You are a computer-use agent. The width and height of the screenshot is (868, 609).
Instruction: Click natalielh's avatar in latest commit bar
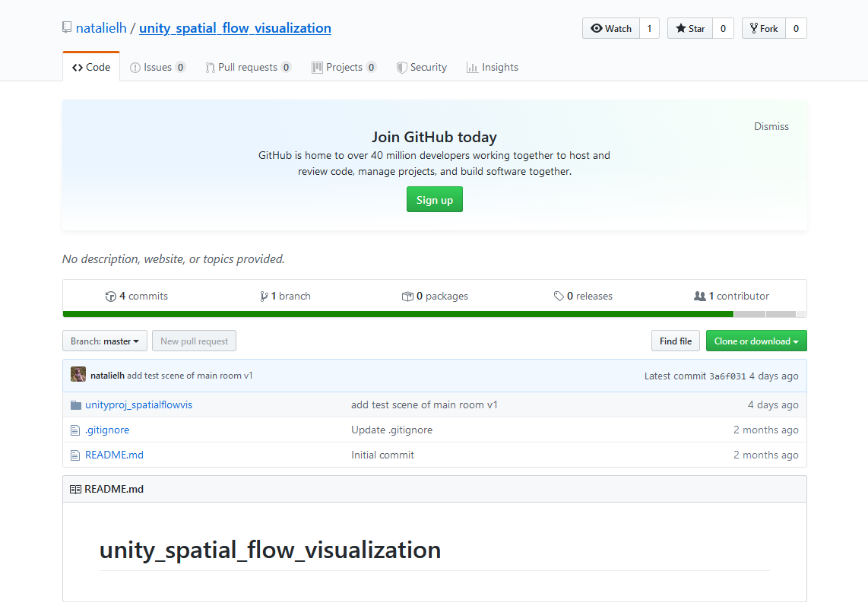tap(78, 374)
